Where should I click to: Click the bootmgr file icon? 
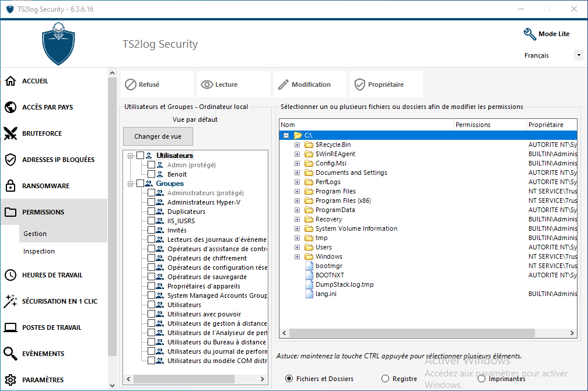click(309, 266)
